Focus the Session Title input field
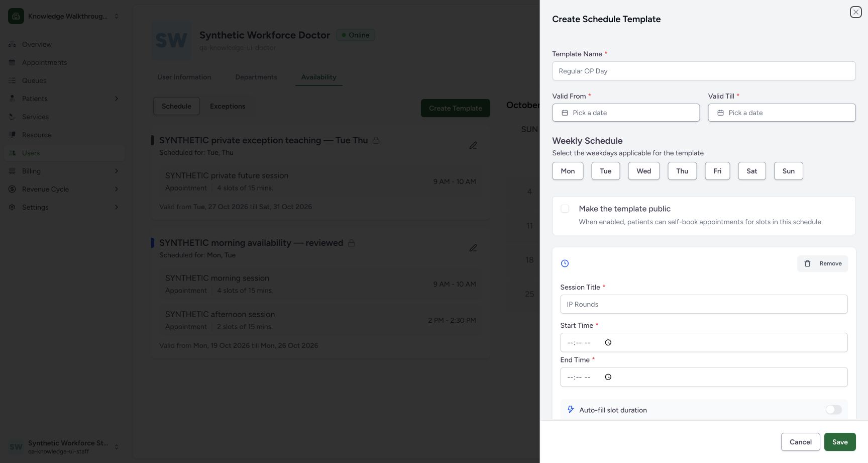The width and height of the screenshot is (868, 463). [x=704, y=304]
